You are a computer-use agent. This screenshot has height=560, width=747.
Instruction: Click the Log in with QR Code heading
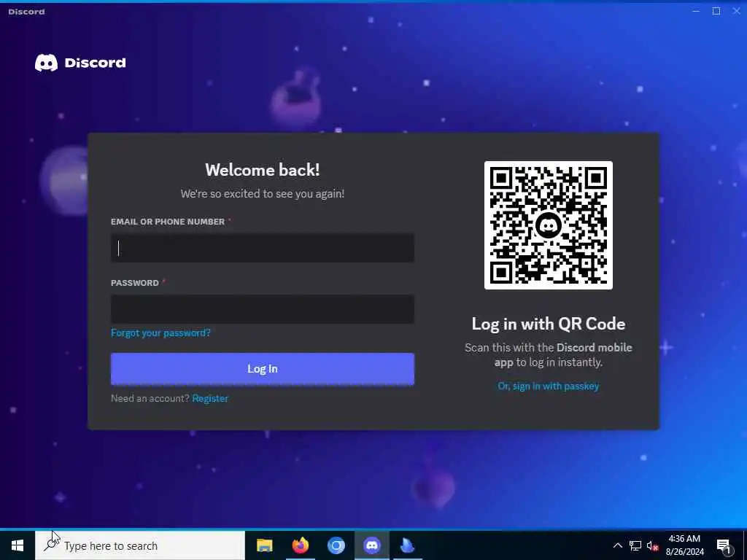pyautogui.click(x=549, y=324)
